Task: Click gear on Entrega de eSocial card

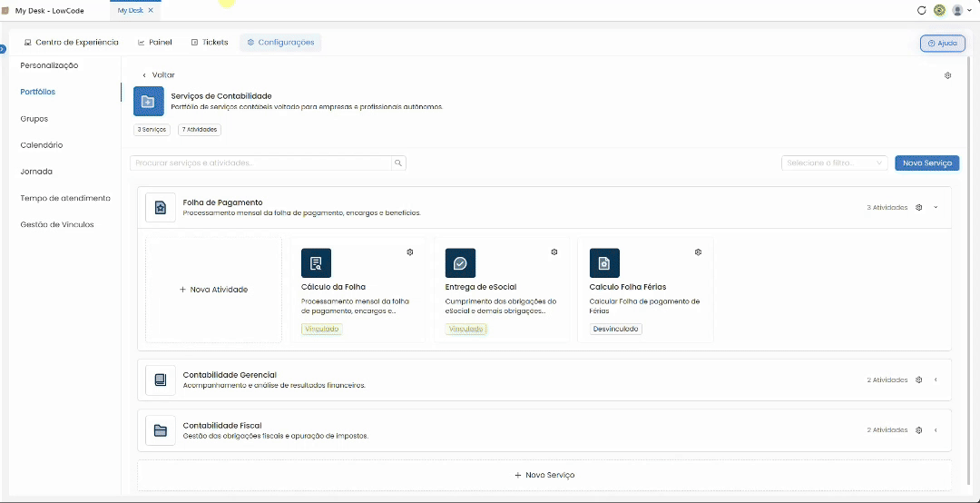Action: coord(554,252)
